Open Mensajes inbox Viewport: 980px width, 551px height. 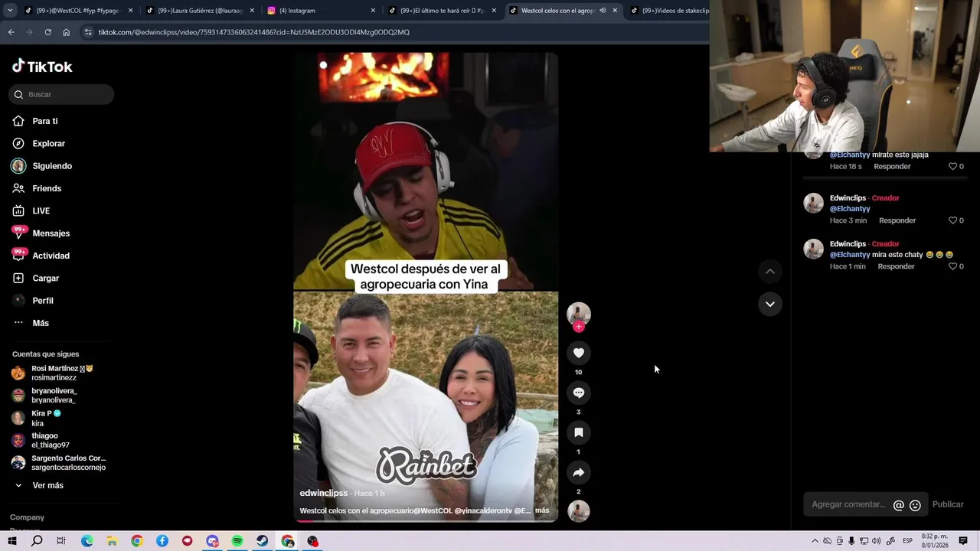coord(51,233)
